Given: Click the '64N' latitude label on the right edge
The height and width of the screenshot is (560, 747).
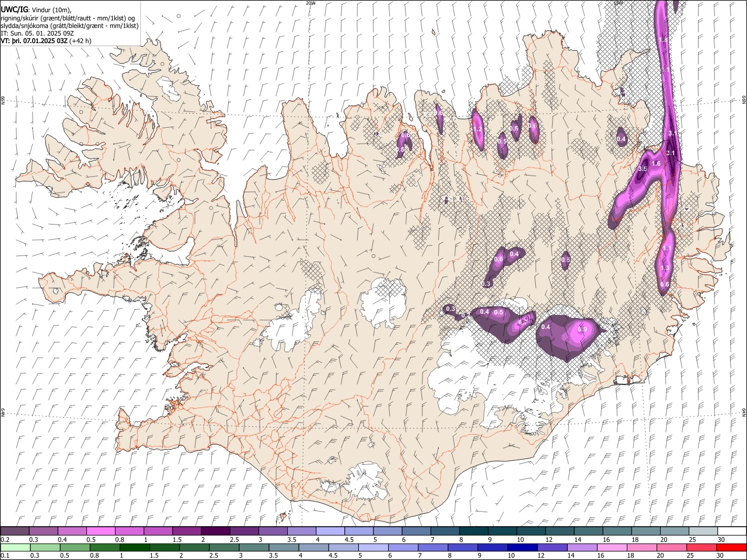Looking at the screenshot, I should pyautogui.click(x=744, y=412).
